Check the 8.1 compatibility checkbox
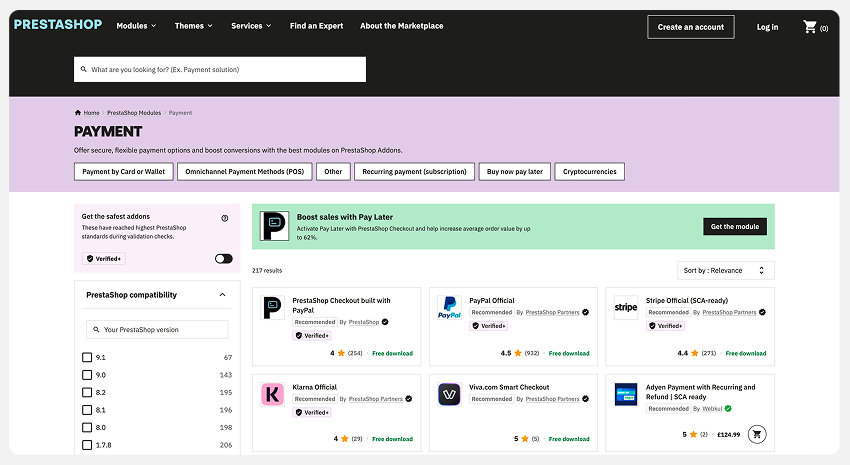 point(87,410)
